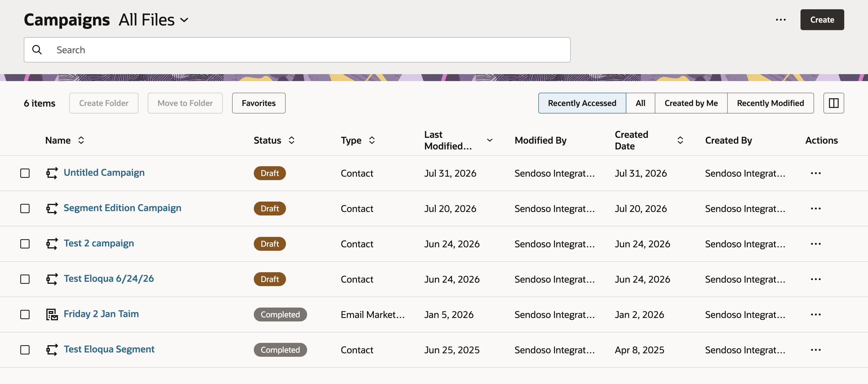Sort by Status column arrows
Image resolution: width=868 pixels, height=384 pixels.
tap(291, 140)
